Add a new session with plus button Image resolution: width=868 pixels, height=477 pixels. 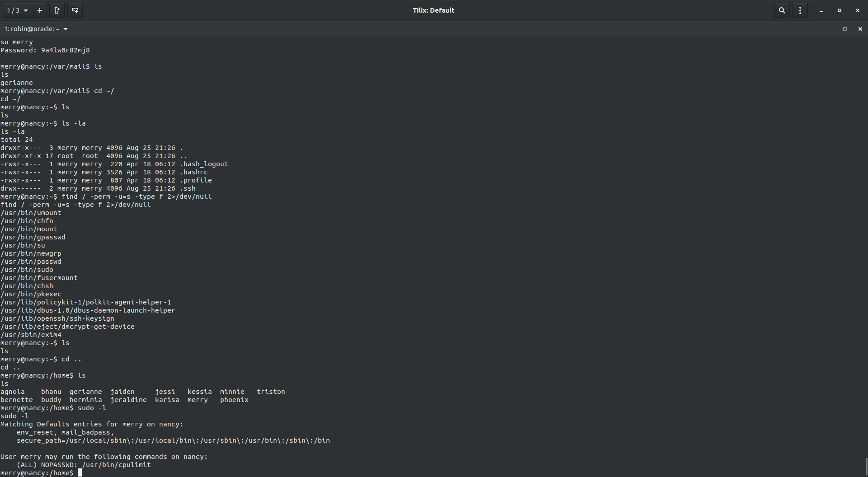[40, 10]
